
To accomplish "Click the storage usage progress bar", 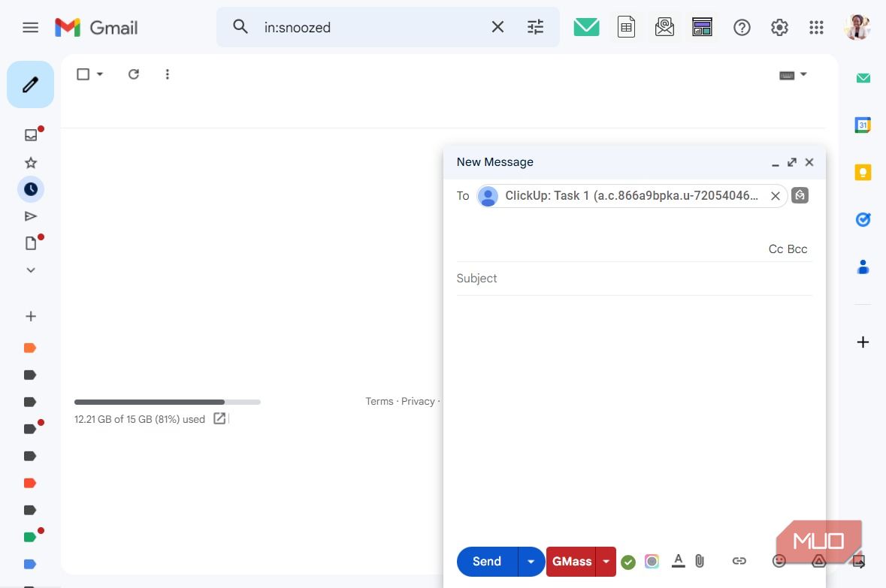I will point(168,403).
